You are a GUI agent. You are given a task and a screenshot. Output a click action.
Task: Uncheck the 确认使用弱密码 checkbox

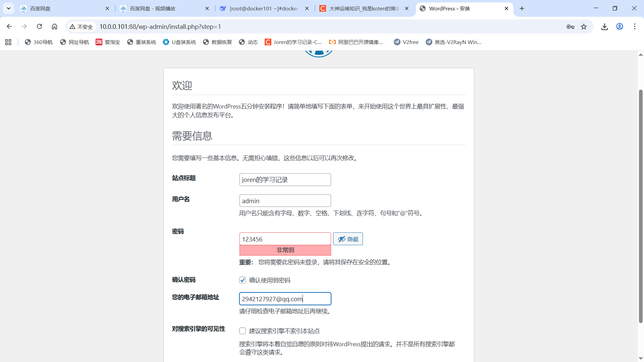click(x=243, y=280)
